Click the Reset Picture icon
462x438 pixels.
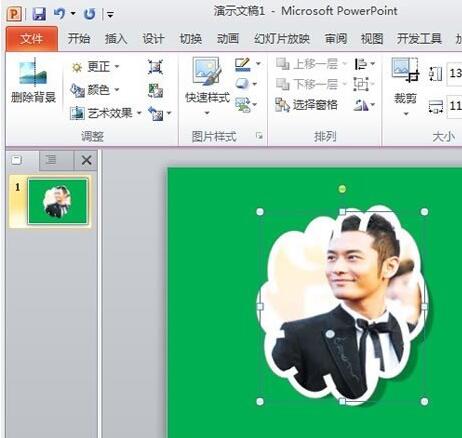[155, 114]
